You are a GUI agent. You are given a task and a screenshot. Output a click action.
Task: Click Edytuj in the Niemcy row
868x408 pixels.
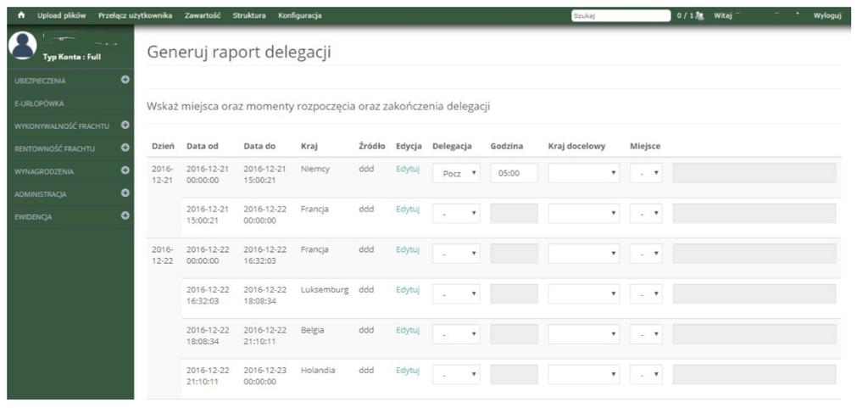[x=408, y=169]
